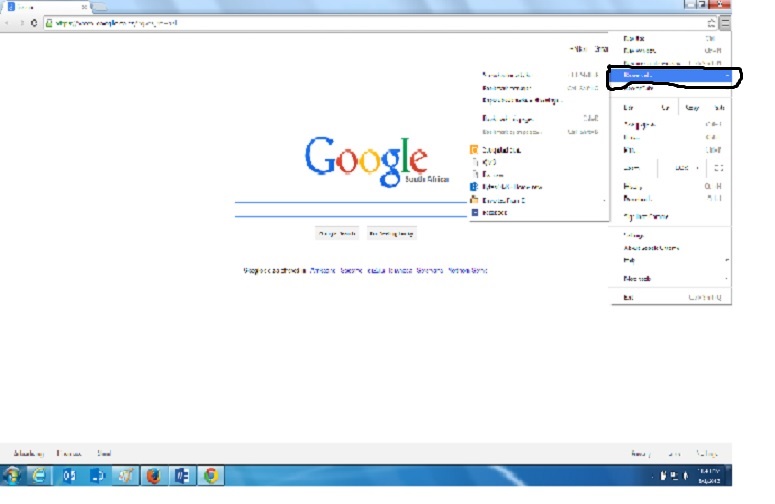The image size is (775, 504).
Task: Switch Google to Setswana
Action: (x=430, y=271)
